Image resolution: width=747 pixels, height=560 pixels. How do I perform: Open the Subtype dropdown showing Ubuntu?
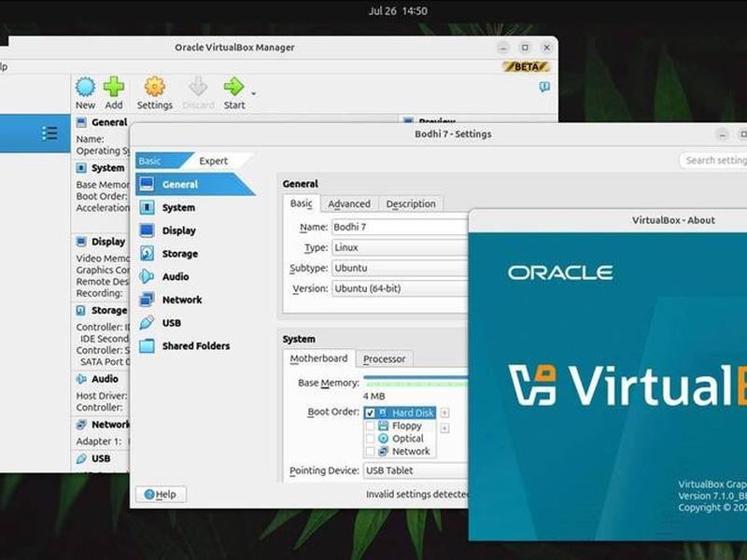point(401,268)
